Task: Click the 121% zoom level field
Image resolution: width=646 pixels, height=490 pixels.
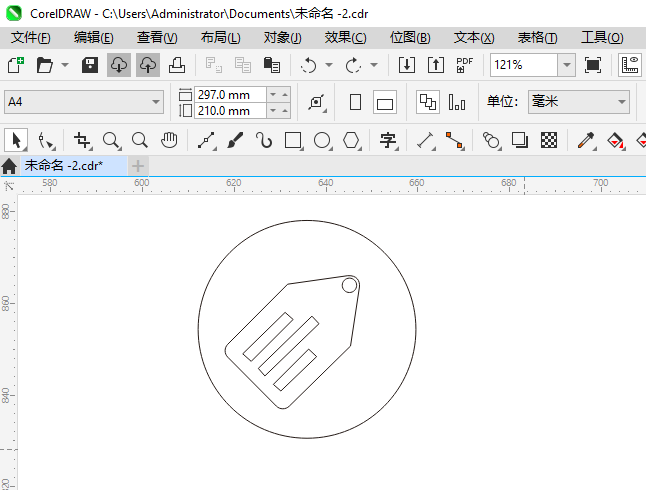Action: tap(524, 65)
